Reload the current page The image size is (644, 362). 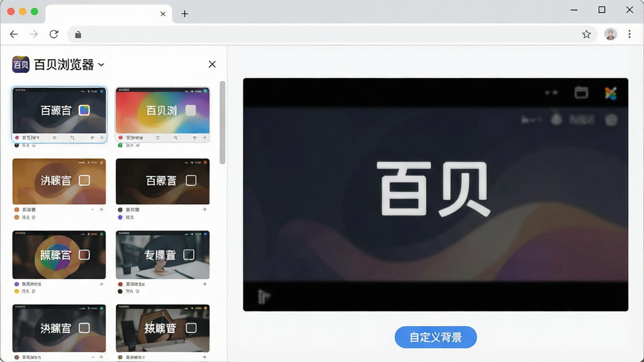(x=54, y=34)
